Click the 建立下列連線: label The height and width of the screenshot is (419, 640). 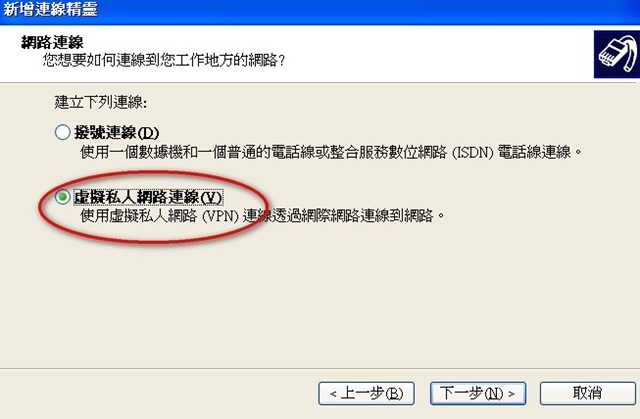[x=100, y=102]
